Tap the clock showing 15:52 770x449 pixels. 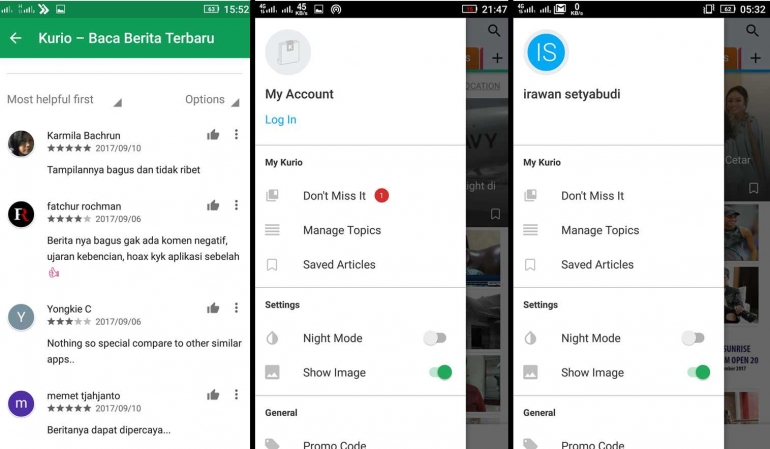coord(236,9)
